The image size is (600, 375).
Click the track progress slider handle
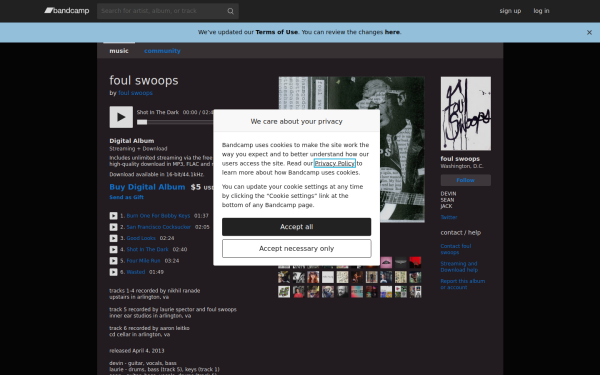142,122
